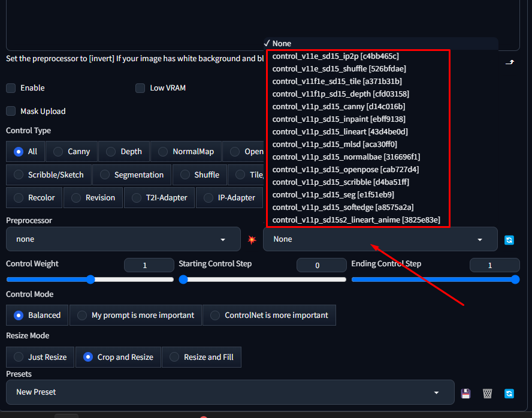Screen dimensions: 532x418
Task: Click the explosion run-preprocessor icon
Action: pos(252,239)
